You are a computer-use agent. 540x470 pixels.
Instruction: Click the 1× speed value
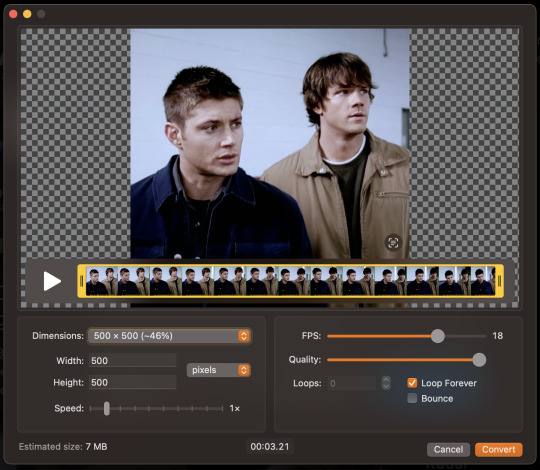(x=235, y=408)
